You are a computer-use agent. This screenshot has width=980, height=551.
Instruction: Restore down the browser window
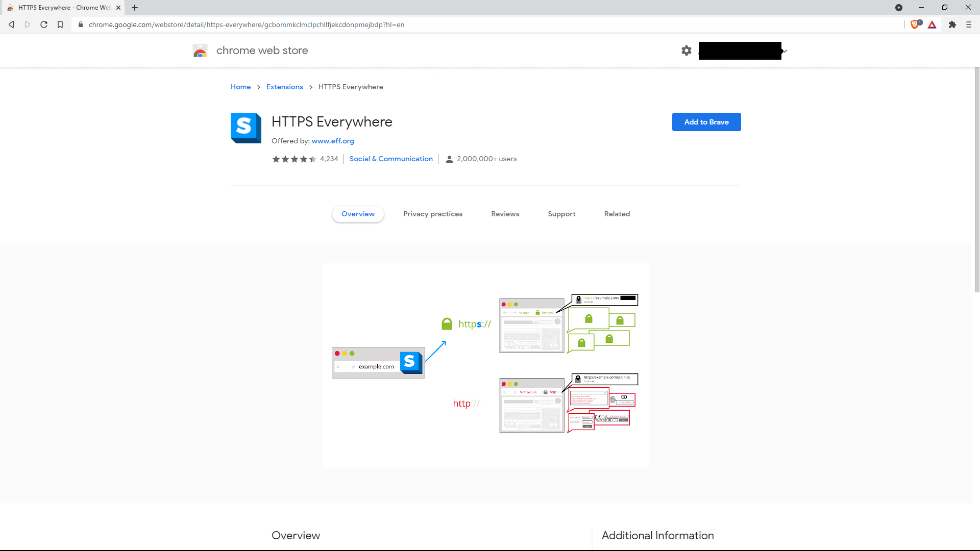[x=945, y=8]
